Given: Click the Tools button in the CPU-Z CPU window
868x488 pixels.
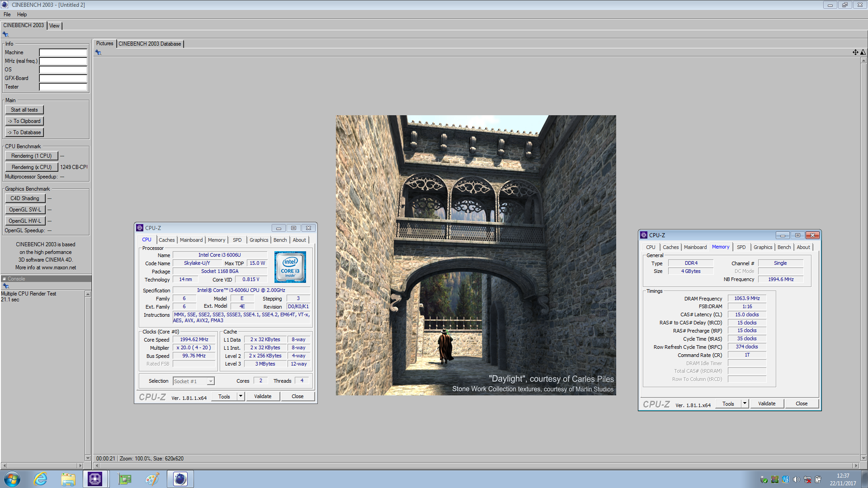Looking at the screenshot, I should 224,396.
